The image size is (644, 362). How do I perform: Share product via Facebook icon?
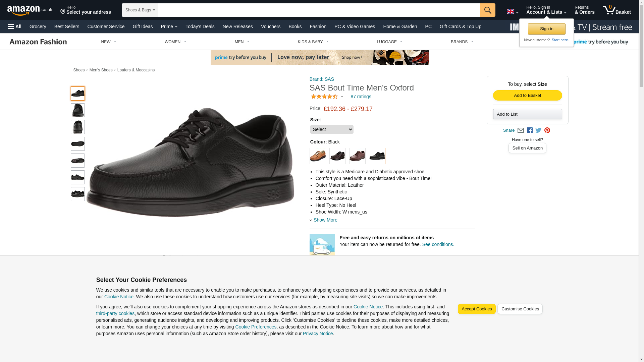[530, 130]
